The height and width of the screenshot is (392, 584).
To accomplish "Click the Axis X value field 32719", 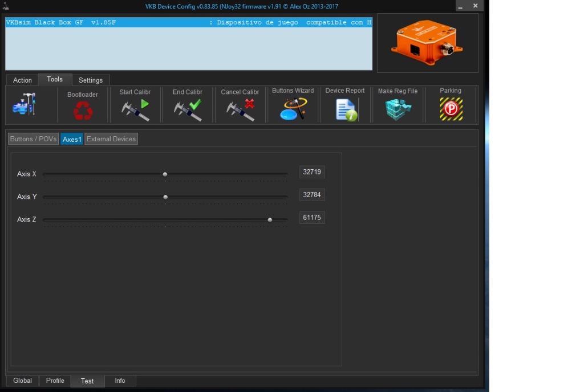I will pyautogui.click(x=312, y=172).
